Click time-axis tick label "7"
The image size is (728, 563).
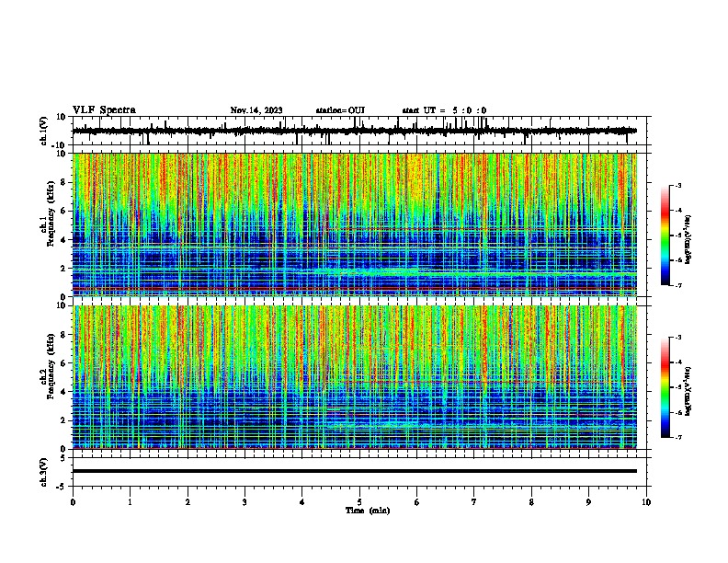474,502
